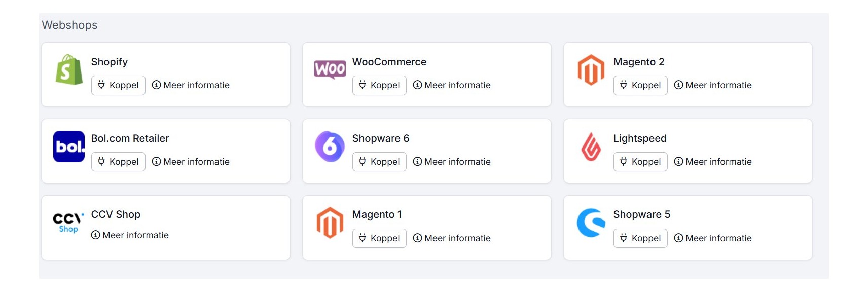Open Meer informatie for Shopify

pyautogui.click(x=191, y=85)
